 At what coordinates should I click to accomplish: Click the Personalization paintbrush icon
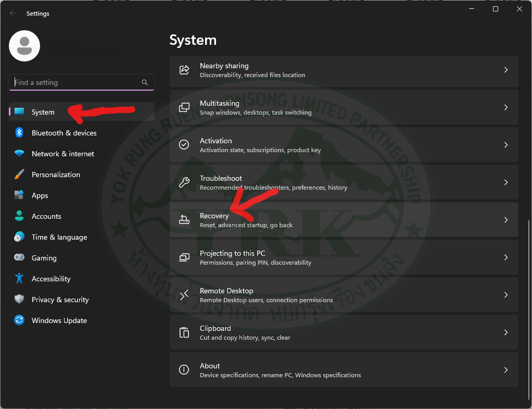pos(19,174)
